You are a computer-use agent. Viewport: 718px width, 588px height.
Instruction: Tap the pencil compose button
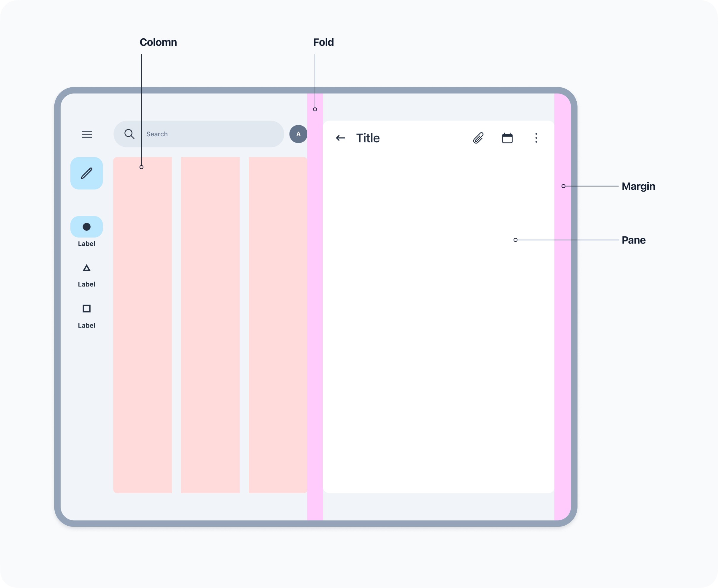87,173
